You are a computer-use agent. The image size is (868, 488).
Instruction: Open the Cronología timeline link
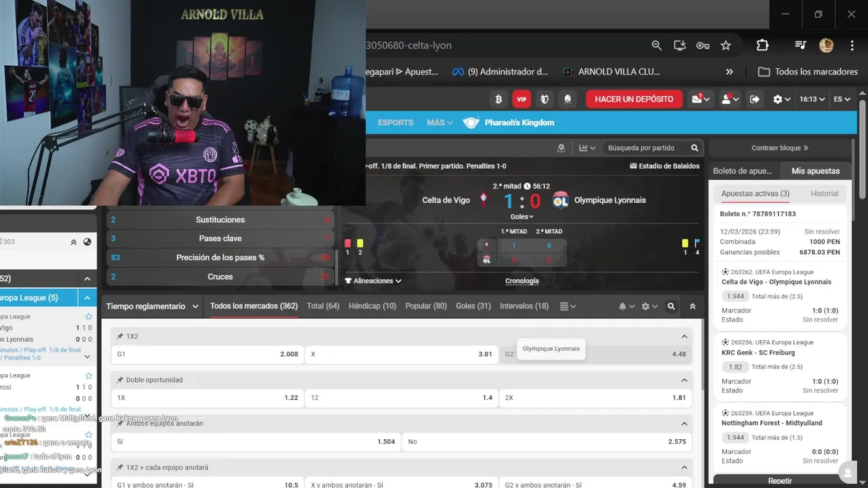click(522, 281)
